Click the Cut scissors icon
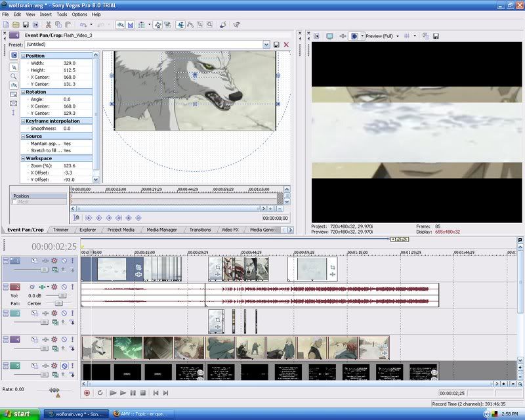 [49, 24]
